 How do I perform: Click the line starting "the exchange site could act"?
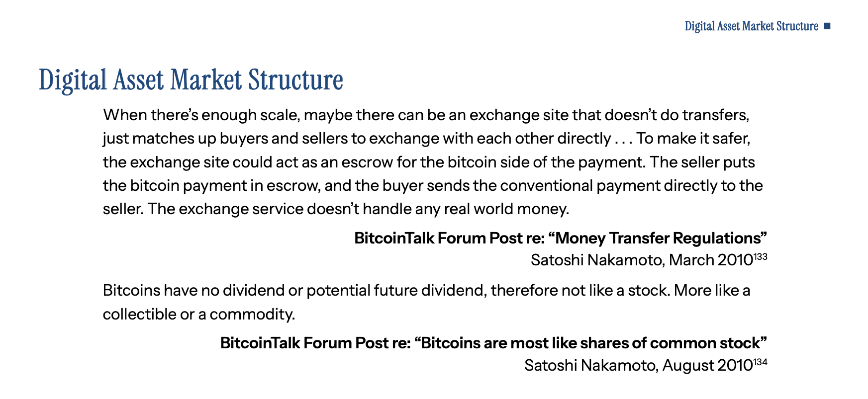coord(429,162)
